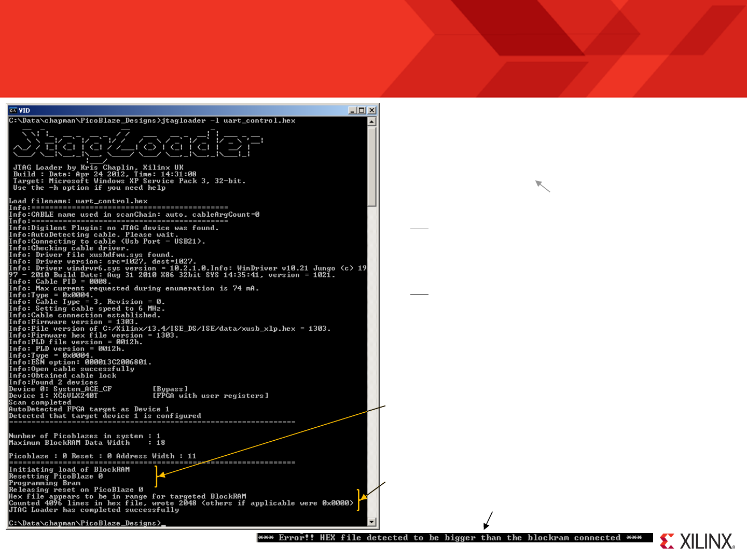Screen dimensions: 747x560
Task: Click the VID title bar text
Action: [24, 110]
